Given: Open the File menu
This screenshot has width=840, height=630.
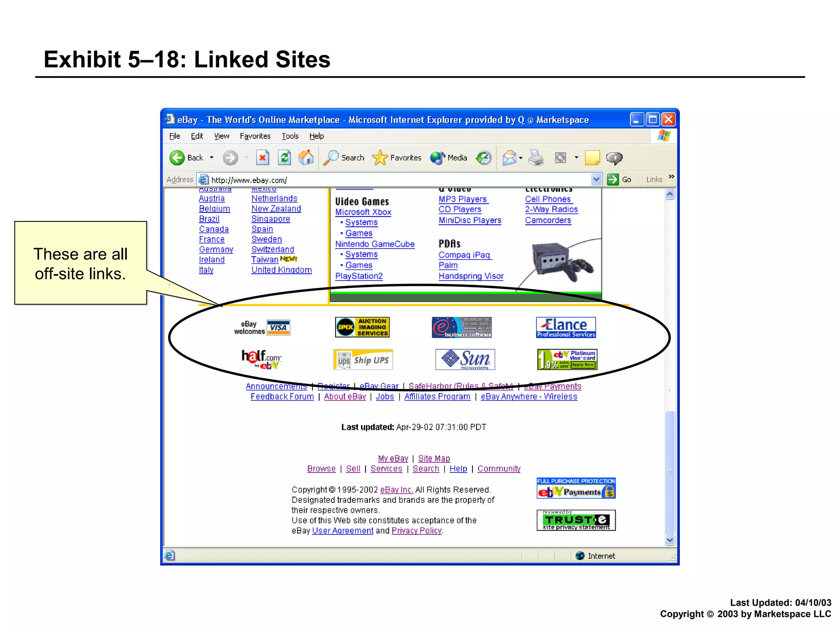Looking at the screenshot, I should [x=174, y=136].
